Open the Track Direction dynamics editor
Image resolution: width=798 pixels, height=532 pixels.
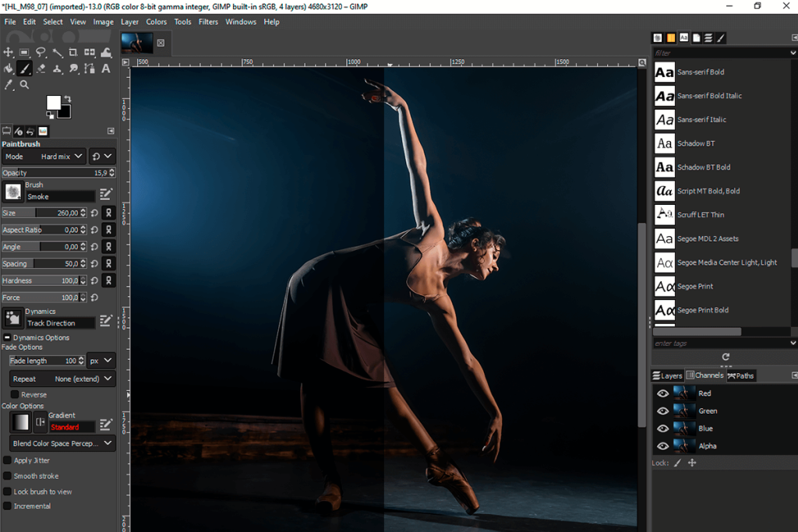pos(106,322)
